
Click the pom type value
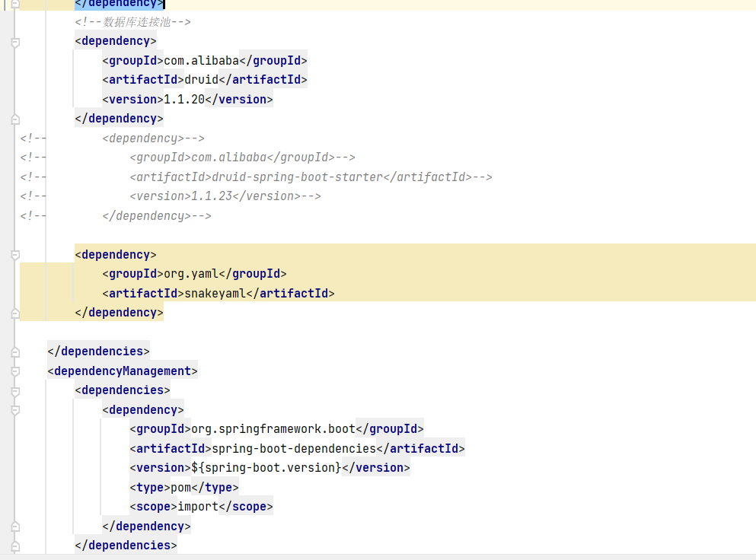pos(181,487)
